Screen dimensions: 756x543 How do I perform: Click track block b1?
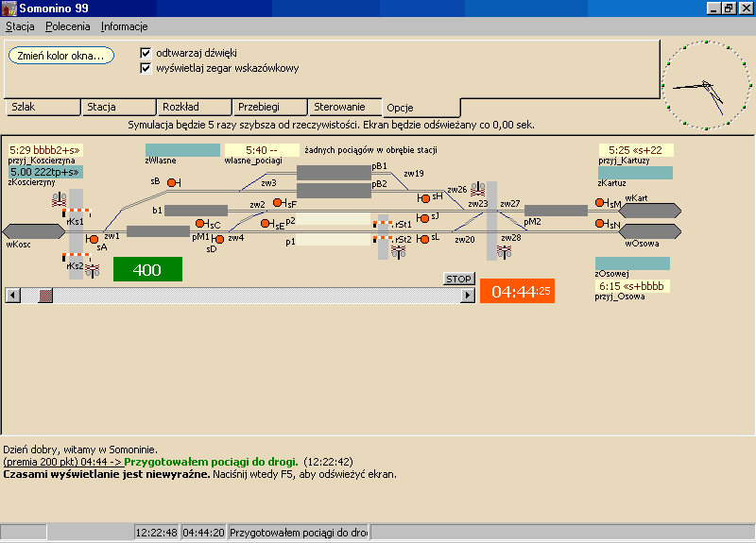click(x=197, y=211)
